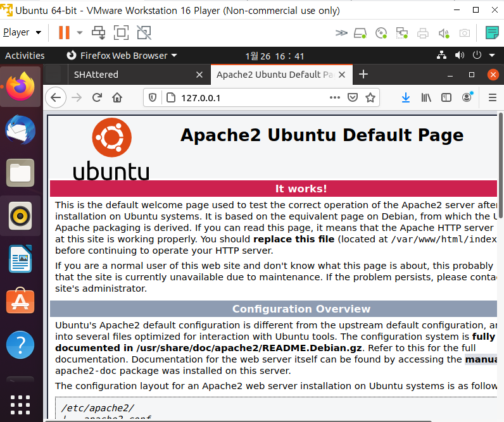Image resolution: width=504 pixels, height=422 pixels.
Task: Click the VMware printer device icon
Action: pos(423,33)
